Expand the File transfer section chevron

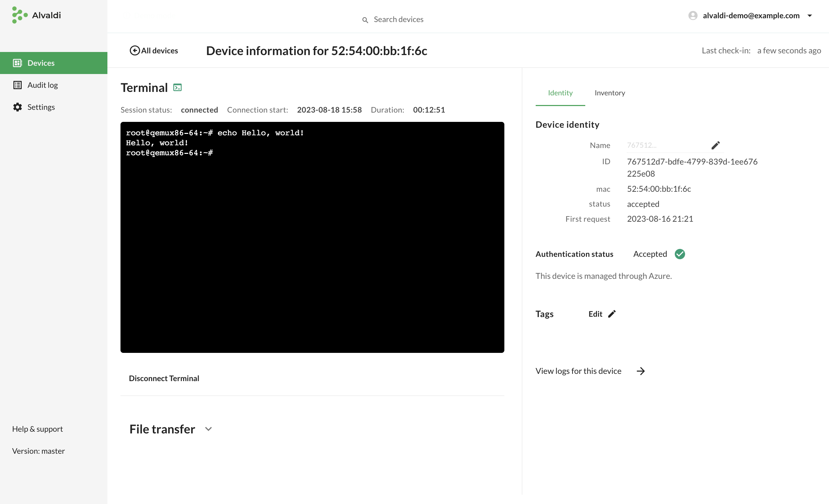(x=208, y=429)
